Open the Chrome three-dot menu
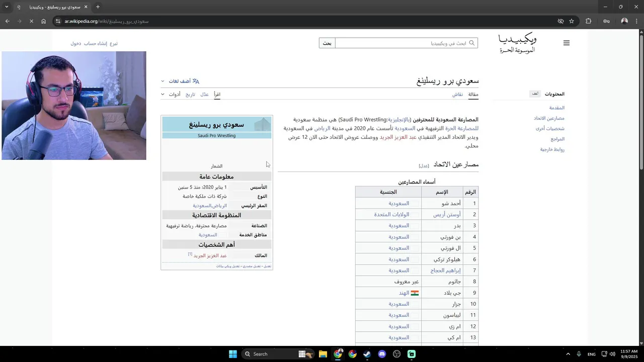The width and height of the screenshot is (644, 362). [x=637, y=21]
